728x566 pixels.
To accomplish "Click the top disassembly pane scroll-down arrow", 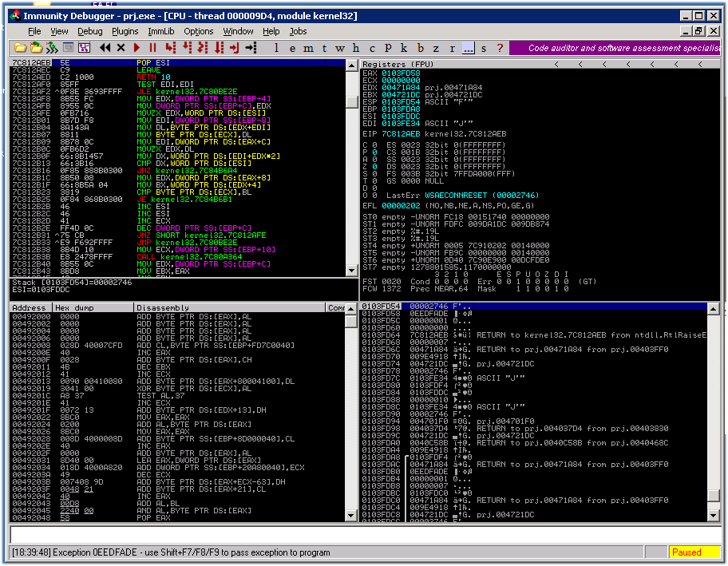I will point(352,271).
